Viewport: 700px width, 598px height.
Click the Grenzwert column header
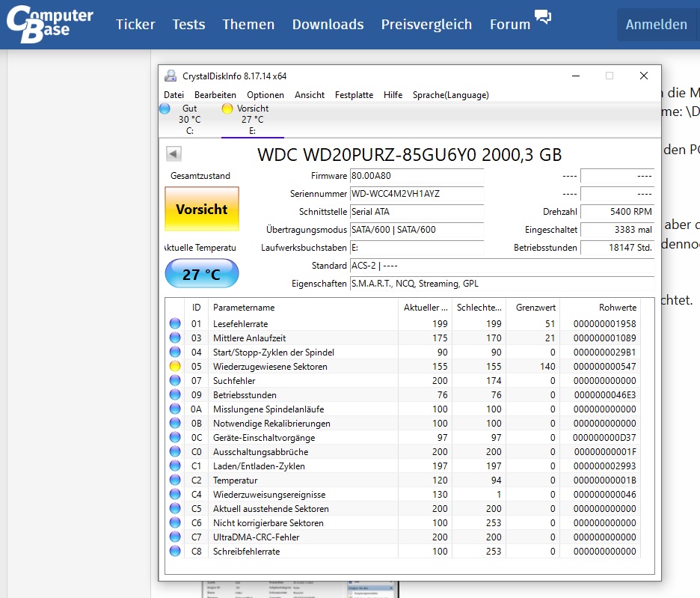(x=533, y=308)
